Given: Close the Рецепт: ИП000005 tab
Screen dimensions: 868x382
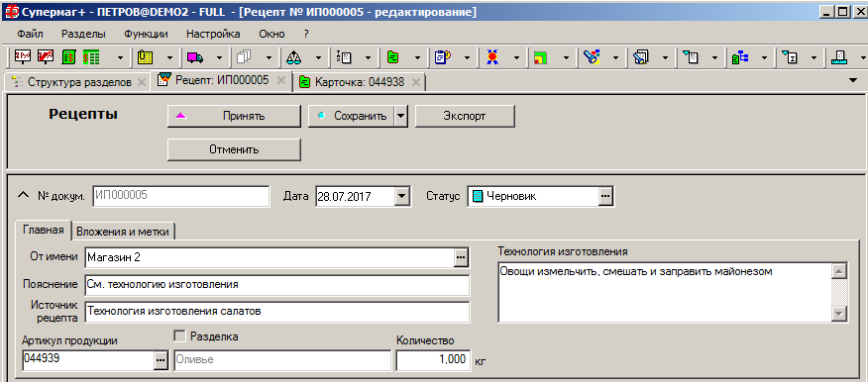Looking at the screenshot, I should [281, 80].
